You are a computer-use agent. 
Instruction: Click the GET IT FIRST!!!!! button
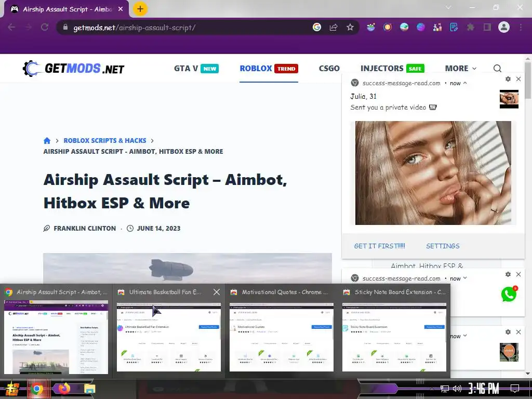point(380,246)
